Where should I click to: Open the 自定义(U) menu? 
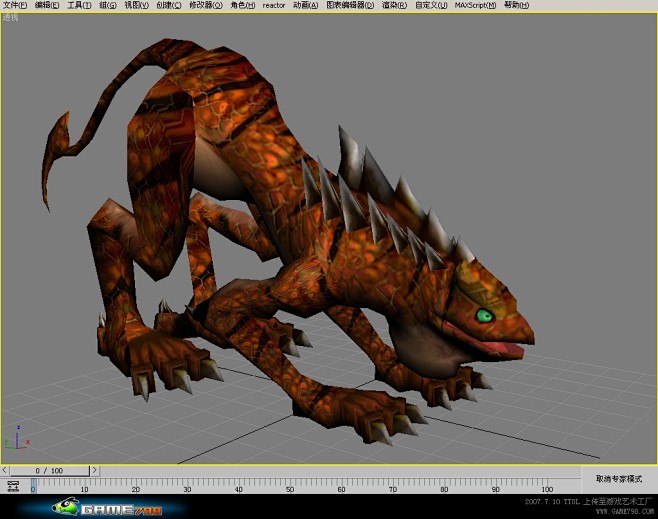[431, 5]
